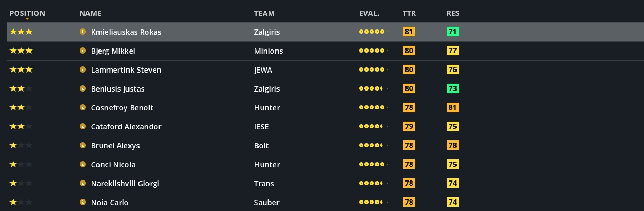Click info icon for Lammertink Steven

pyautogui.click(x=83, y=70)
